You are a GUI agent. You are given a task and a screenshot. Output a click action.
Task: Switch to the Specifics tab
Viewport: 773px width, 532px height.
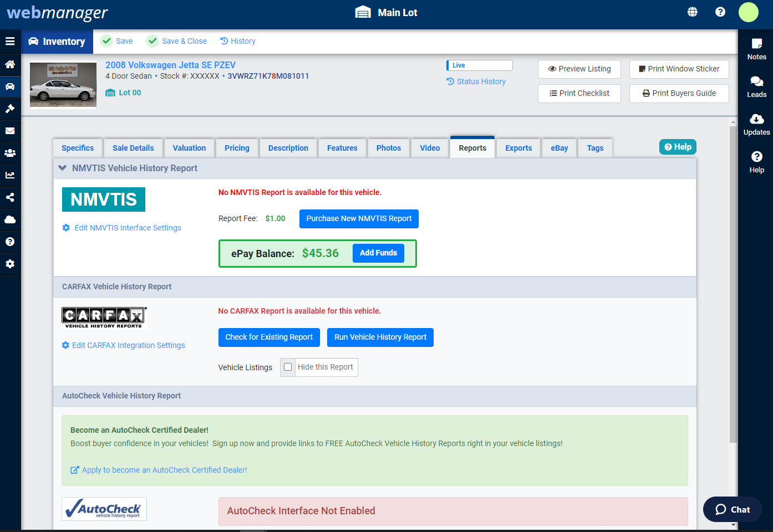(x=78, y=148)
